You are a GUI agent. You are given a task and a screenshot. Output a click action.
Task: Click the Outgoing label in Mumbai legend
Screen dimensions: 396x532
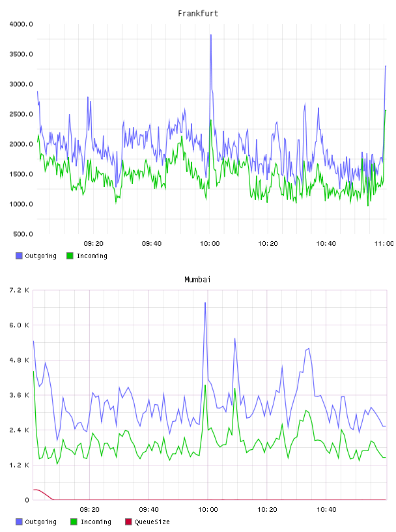[40, 522]
